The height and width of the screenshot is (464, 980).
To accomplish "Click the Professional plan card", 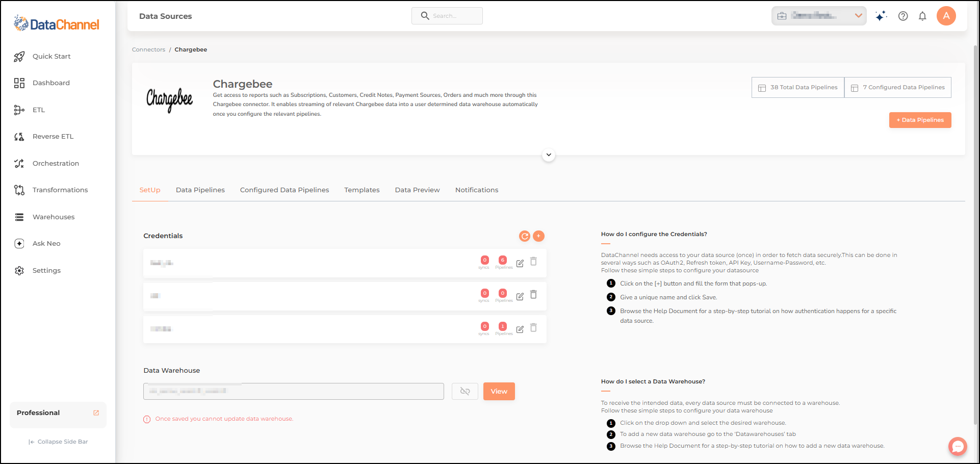I will pyautogui.click(x=58, y=415).
